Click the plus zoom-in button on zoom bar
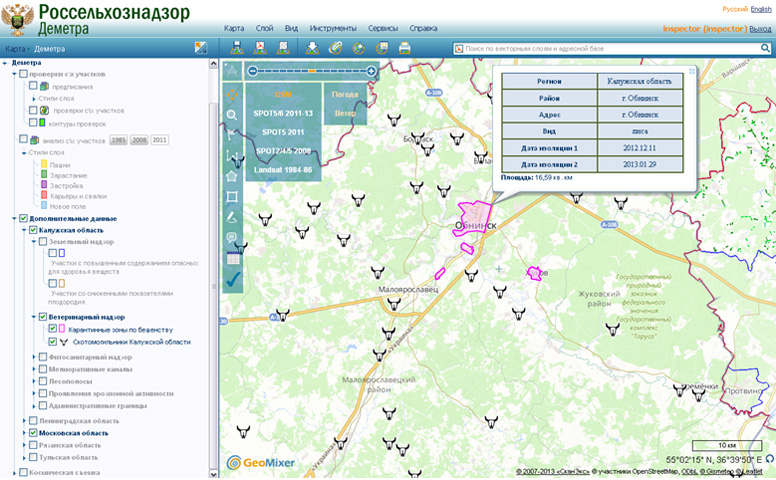This screenshot has height=480, width=776. [371, 71]
